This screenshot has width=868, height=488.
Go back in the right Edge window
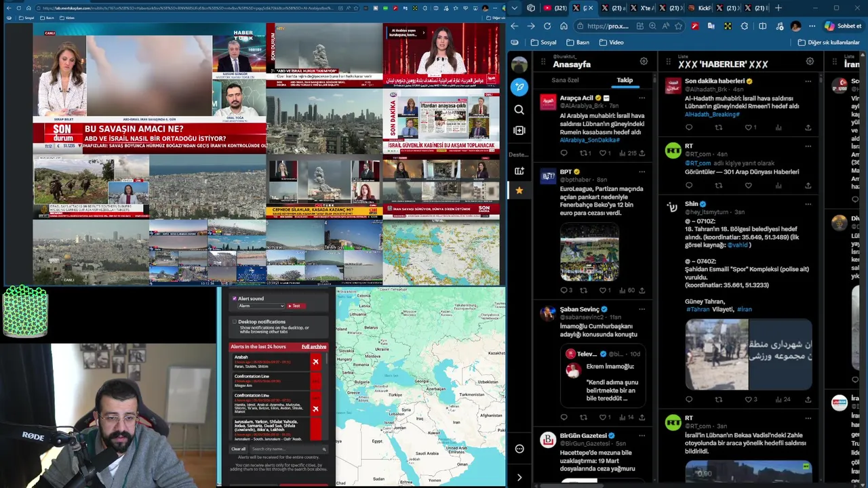click(x=515, y=26)
